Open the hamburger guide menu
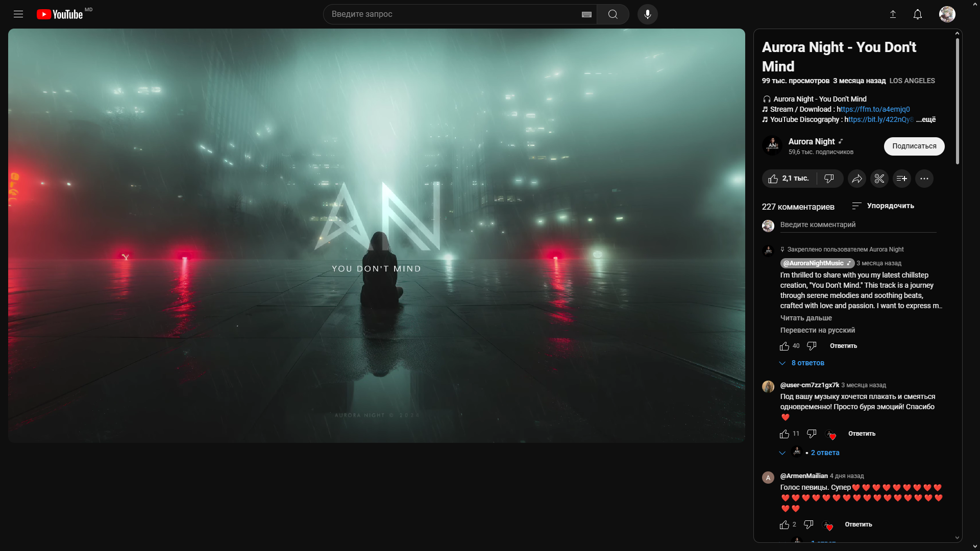Image resolution: width=980 pixels, height=551 pixels. pos(18,14)
